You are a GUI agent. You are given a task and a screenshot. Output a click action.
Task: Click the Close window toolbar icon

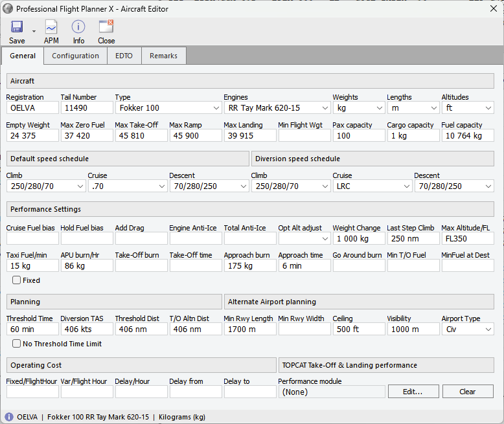pos(106,27)
